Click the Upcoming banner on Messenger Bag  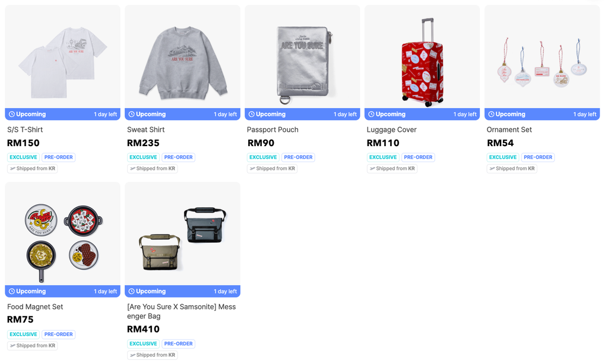[182, 292]
